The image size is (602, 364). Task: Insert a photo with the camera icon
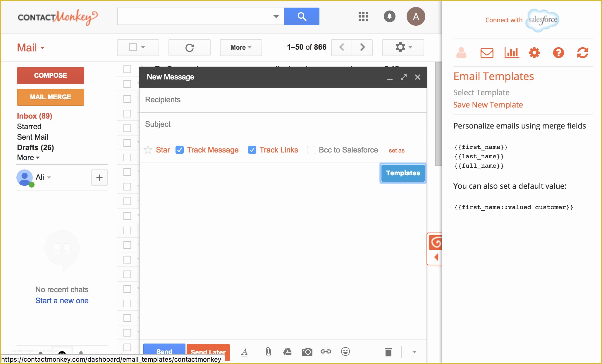[307, 352]
